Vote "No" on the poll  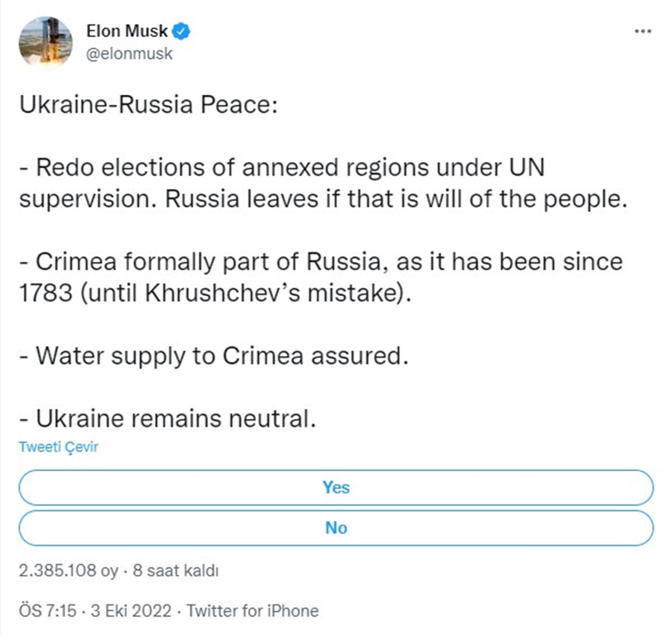tap(336, 527)
